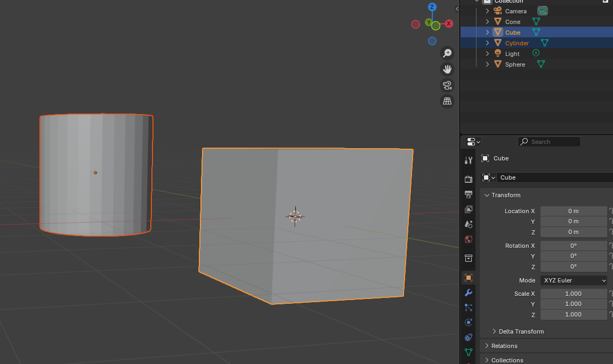
Task: Open the object datablock browse dropdown
Action: 488,177
